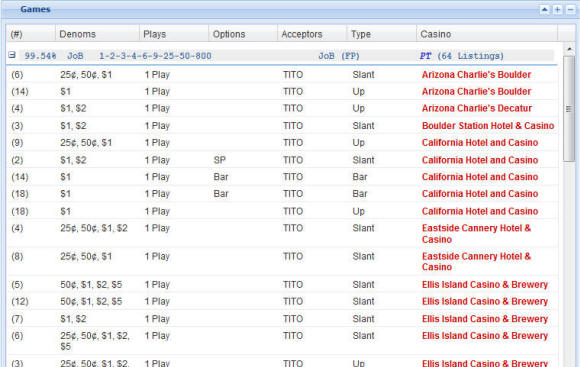Screen dimensions: 580x367
Task: Click the 1-2-3-4-6-9-25-50-800 paytable text
Action: (155, 56)
